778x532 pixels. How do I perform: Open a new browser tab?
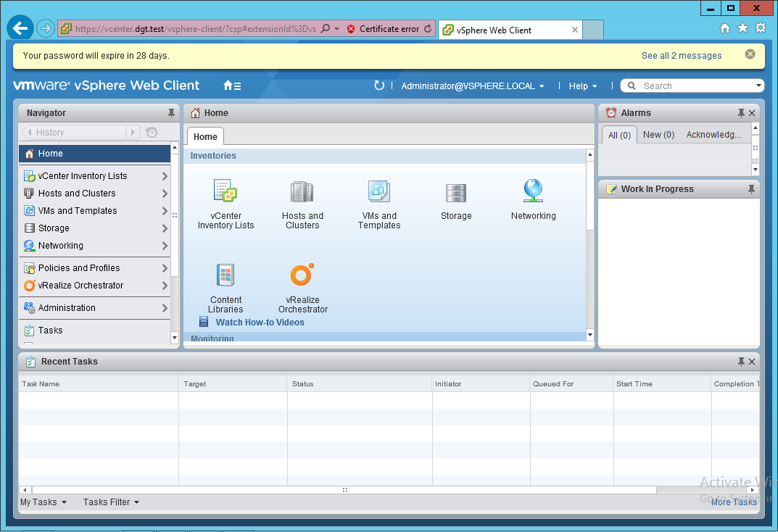pyautogui.click(x=593, y=30)
